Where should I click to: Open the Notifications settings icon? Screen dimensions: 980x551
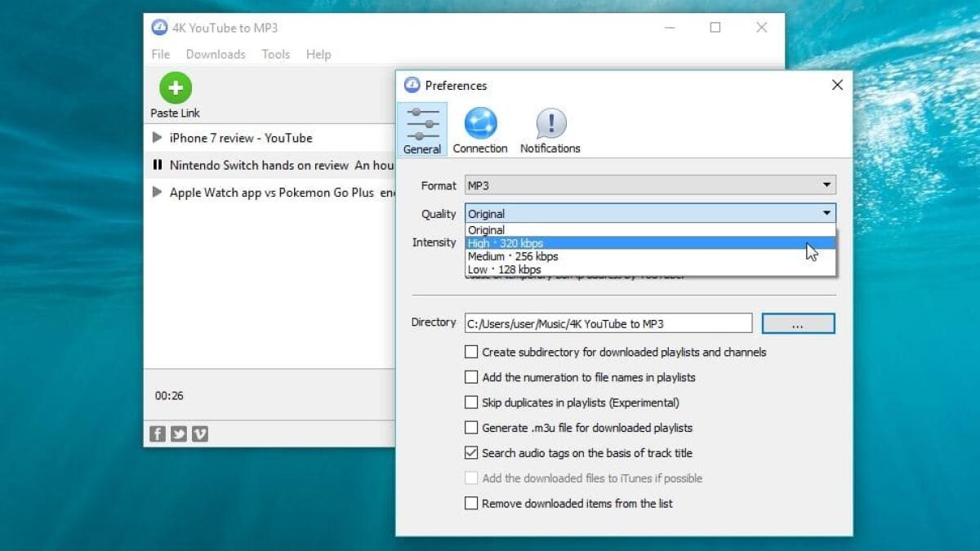coord(550,124)
